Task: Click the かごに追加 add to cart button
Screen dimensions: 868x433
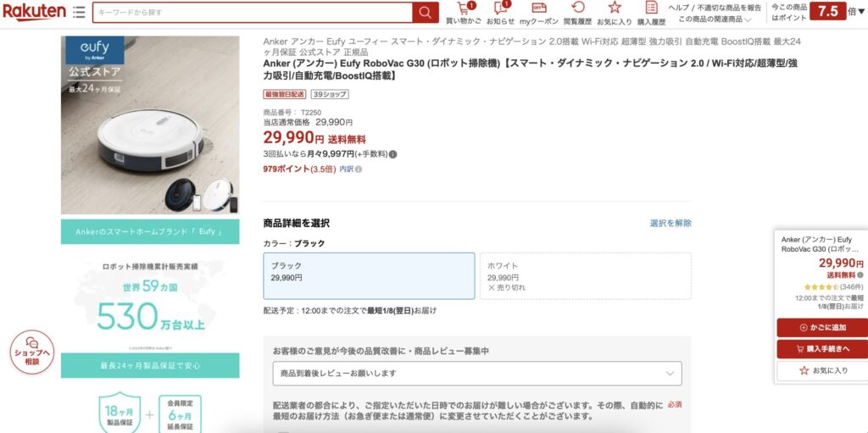Action: click(x=821, y=327)
